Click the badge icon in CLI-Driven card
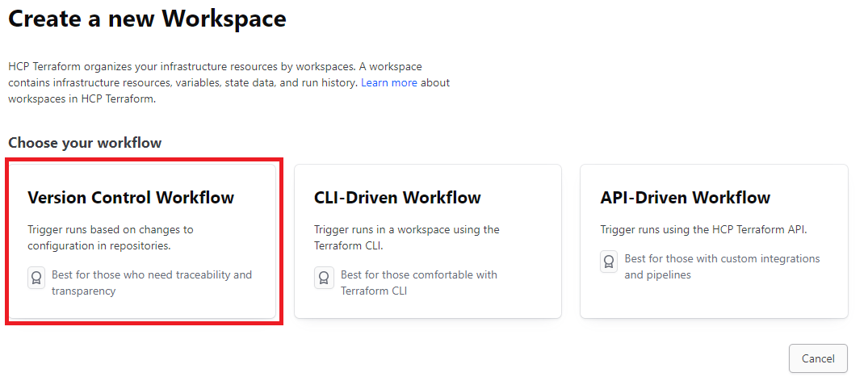The height and width of the screenshot is (381, 868). pyautogui.click(x=324, y=278)
